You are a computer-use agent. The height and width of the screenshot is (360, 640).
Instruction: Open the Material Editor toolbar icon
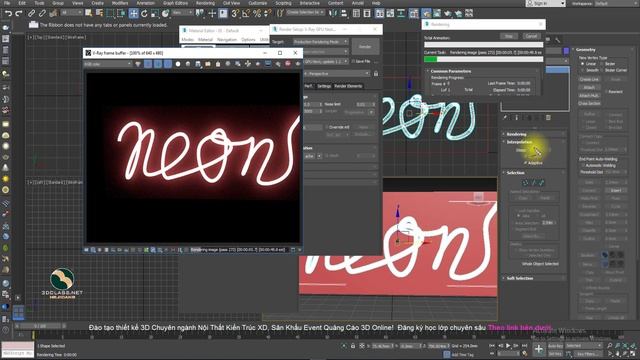click(414, 13)
